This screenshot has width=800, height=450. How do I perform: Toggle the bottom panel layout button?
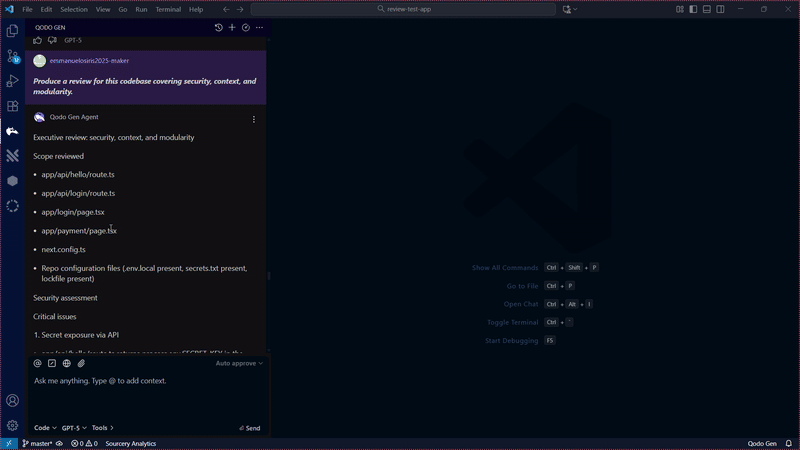pos(707,9)
